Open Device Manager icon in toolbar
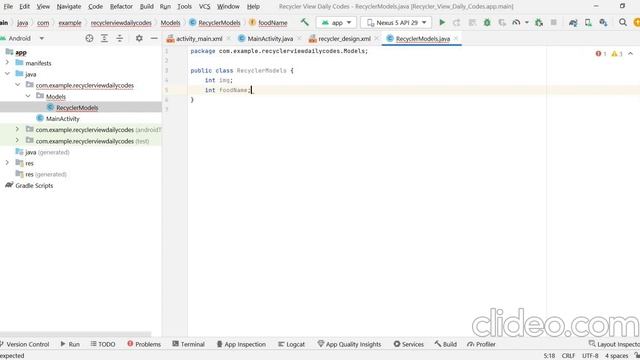The width and height of the screenshot is (640, 360). [x=588, y=22]
